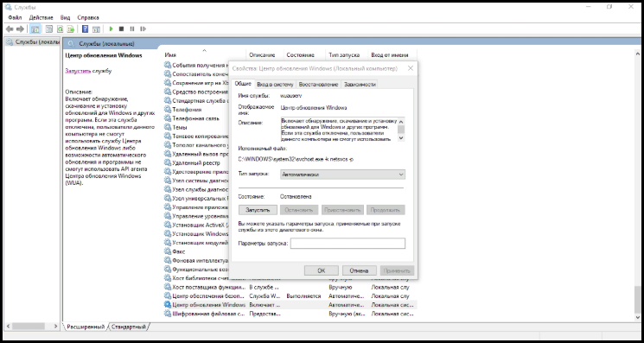Focus the Параметры запуска input field
Viewport: 644px width, 343px height.
click(x=348, y=244)
